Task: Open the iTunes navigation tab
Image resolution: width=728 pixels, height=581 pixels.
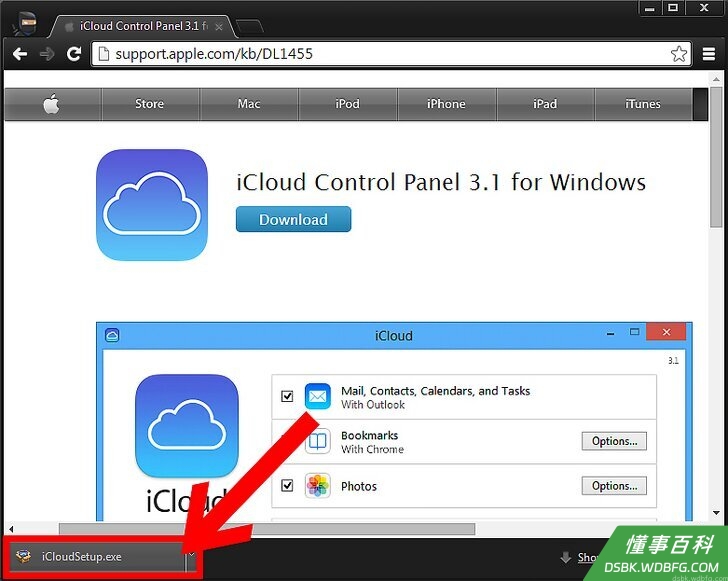Action: [643, 104]
